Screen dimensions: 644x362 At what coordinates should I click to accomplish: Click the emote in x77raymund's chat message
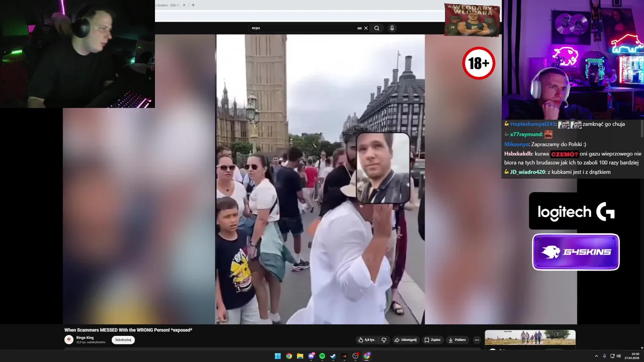(x=548, y=134)
